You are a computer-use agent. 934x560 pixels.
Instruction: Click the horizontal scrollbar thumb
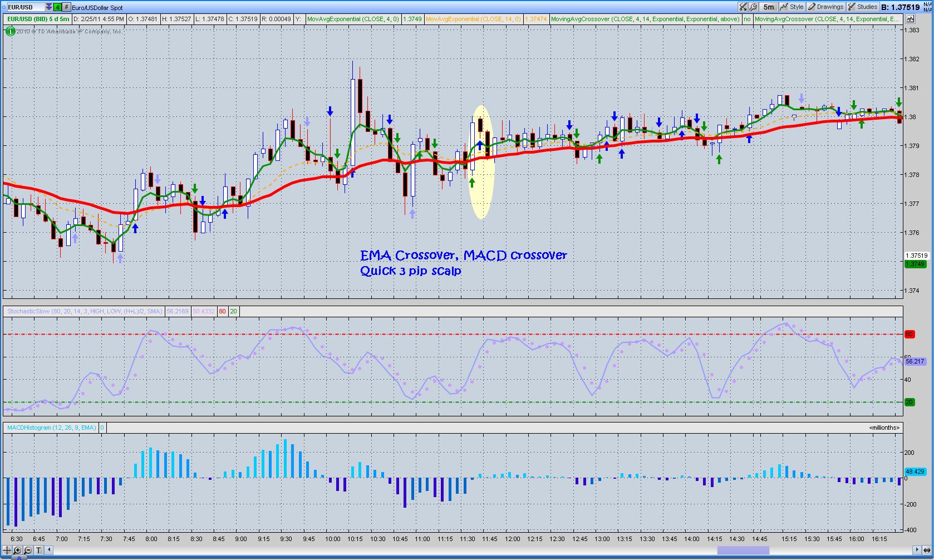[743, 551]
